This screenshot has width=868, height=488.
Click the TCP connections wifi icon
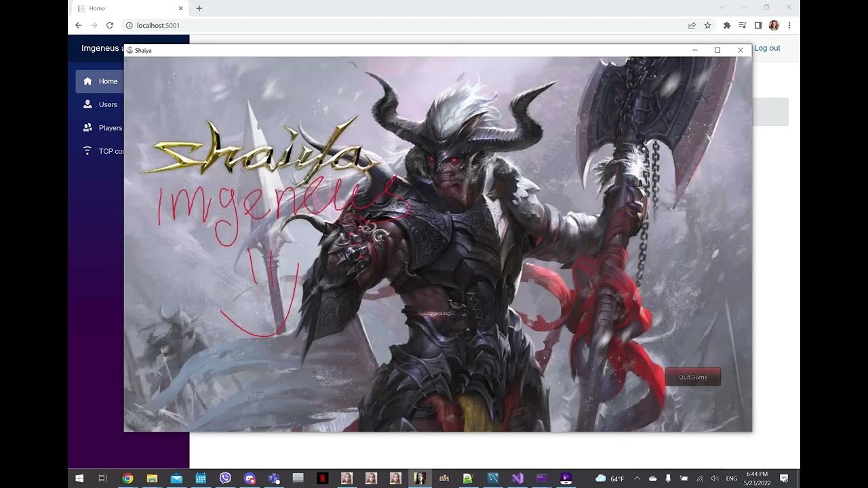[87, 150]
